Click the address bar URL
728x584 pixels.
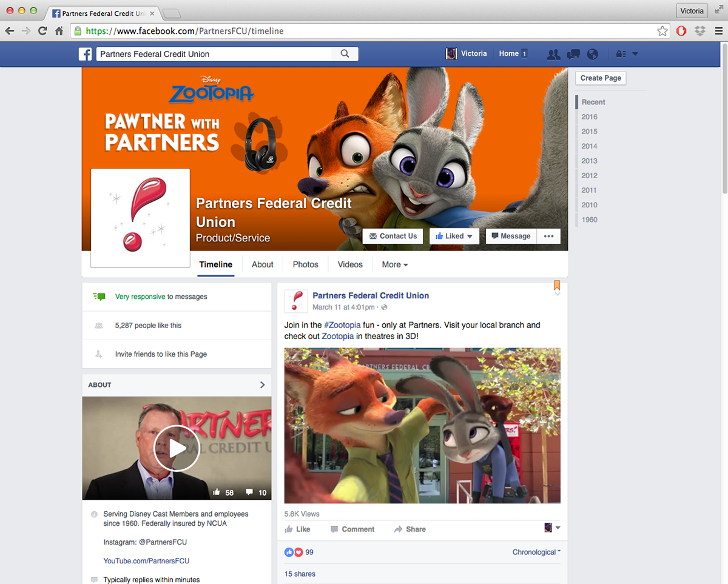[x=184, y=31]
